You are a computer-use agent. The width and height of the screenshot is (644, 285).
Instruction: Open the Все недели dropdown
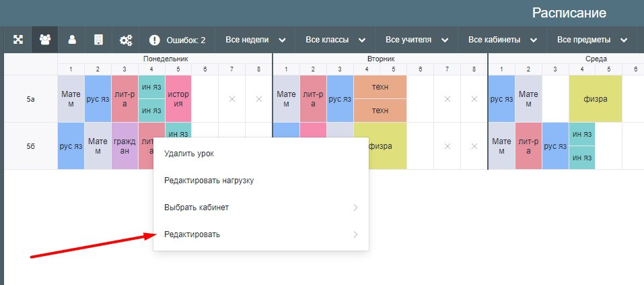coord(255,40)
